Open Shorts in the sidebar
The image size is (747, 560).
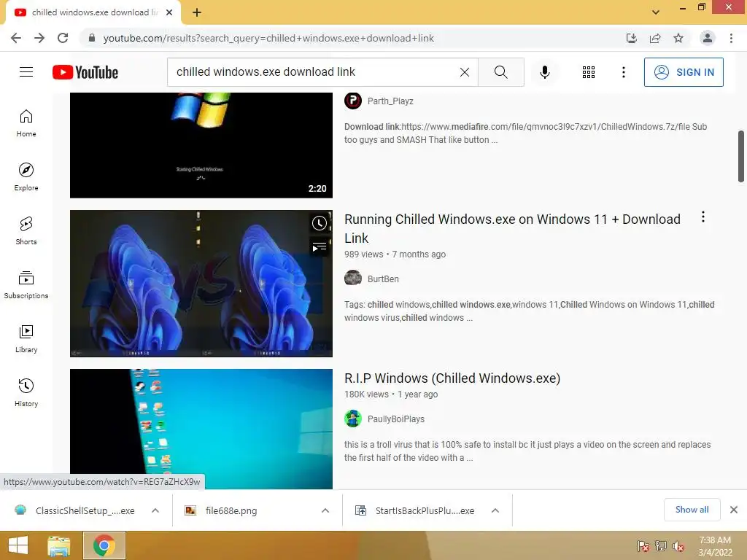26,231
